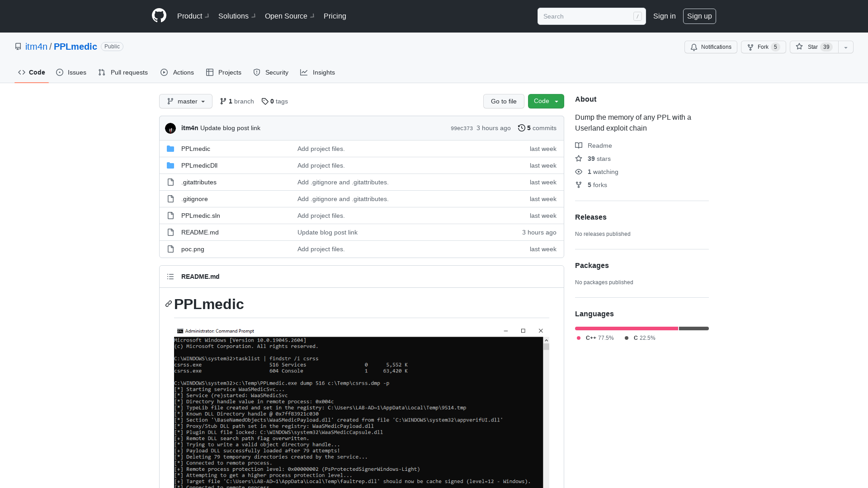The image size is (868, 488).
Task: Select the Code tab
Action: [31, 72]
